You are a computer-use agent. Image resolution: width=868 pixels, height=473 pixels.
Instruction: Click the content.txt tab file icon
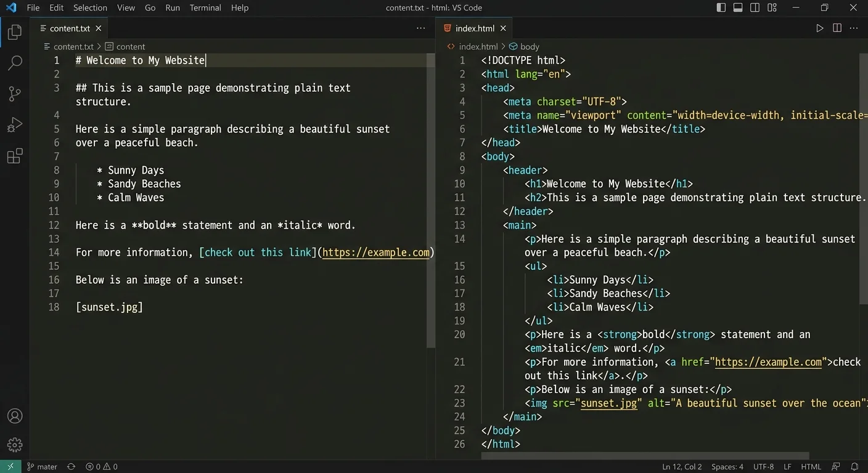point(43,28)
